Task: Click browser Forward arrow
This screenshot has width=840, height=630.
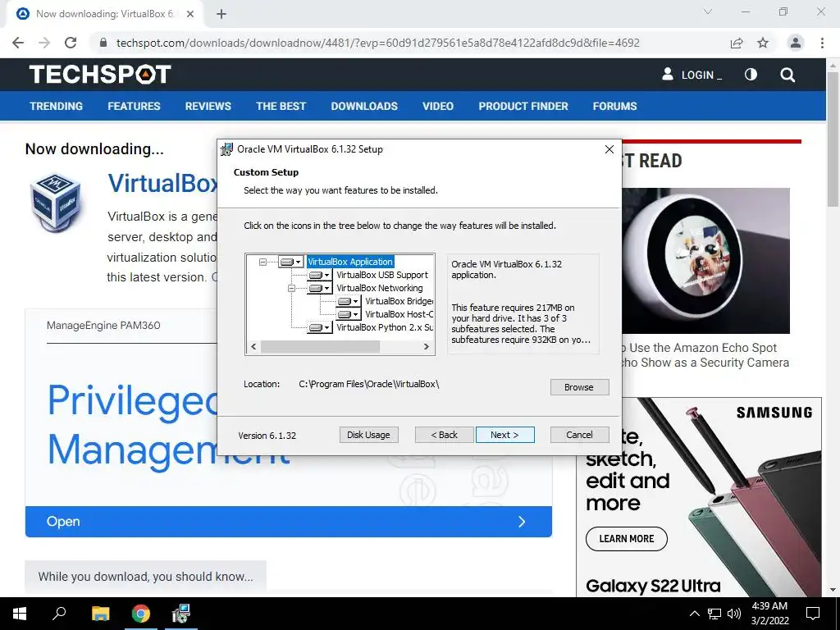Action: click(x=44, y=43)
